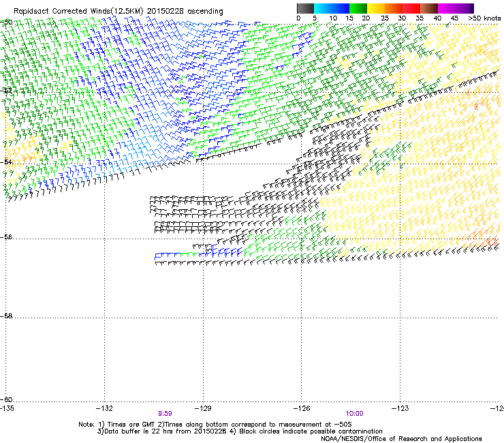Click the yellow 20-25 knots color segment

[x=376, y=8]
